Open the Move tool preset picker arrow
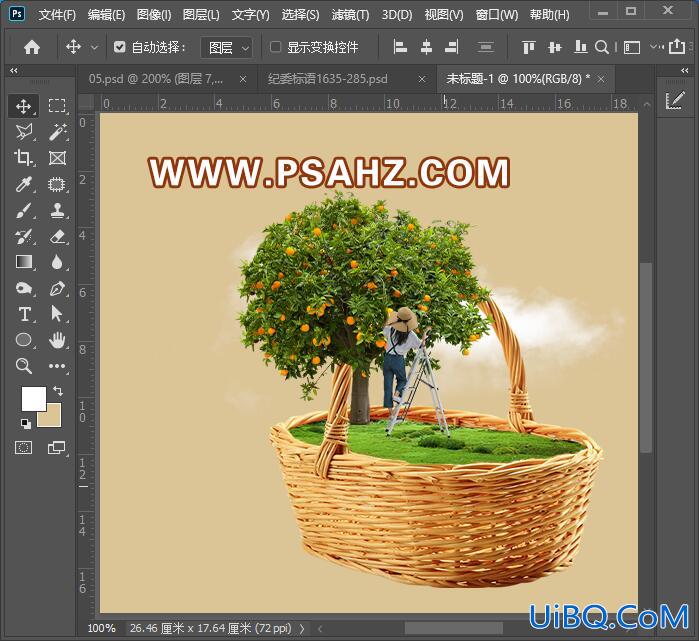Viewport: 699px width, 641px height. (x=95, y=47)
